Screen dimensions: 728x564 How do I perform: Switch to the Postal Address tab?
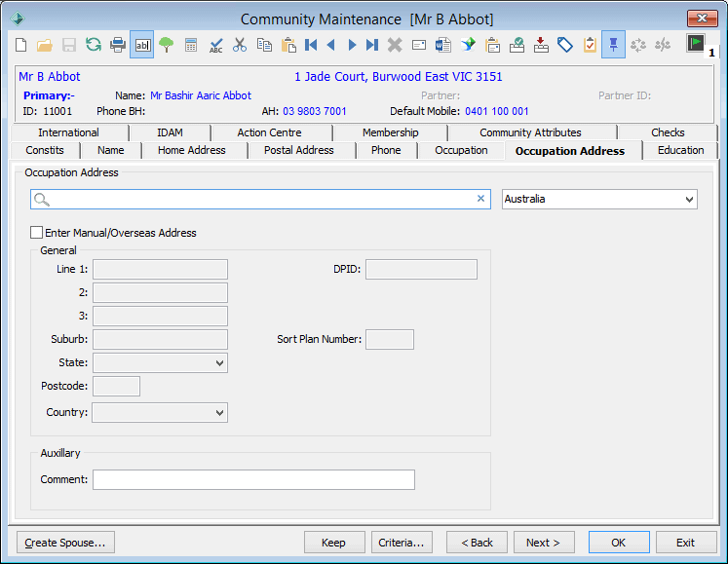pyautogui.click(x=299, y=150)
